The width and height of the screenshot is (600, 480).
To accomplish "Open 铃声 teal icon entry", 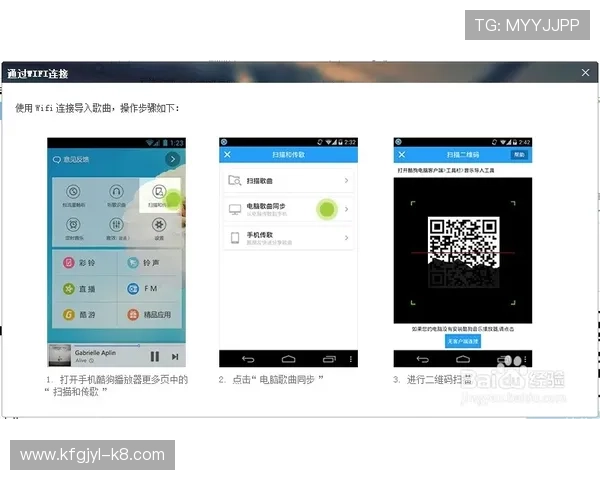I will click(x=133, y=263).
